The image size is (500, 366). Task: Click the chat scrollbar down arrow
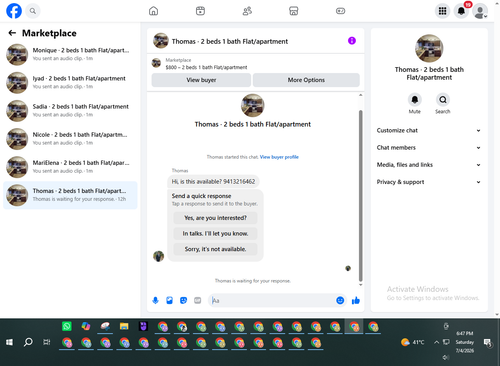point(360,285)
